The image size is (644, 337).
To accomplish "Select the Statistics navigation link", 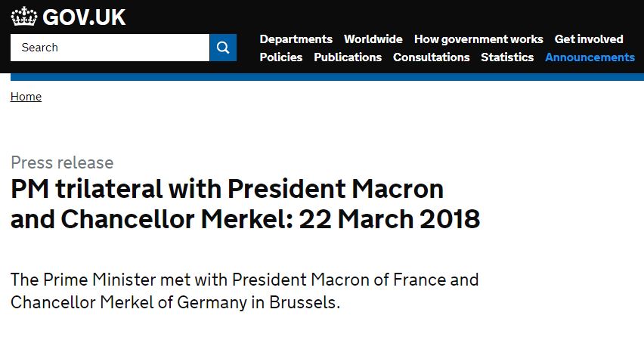I will point(507,57).
